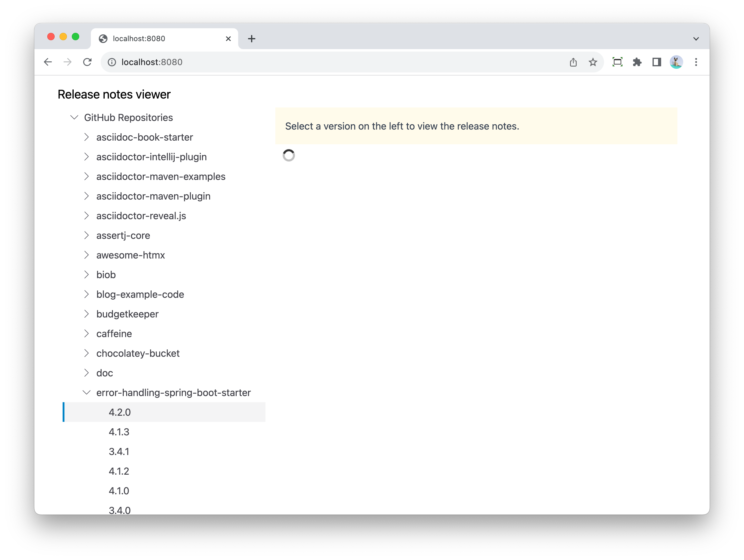Select assertj-core repository label
Image resolution: width=744 pixels, height=560 pixels.
pos(123,235)
